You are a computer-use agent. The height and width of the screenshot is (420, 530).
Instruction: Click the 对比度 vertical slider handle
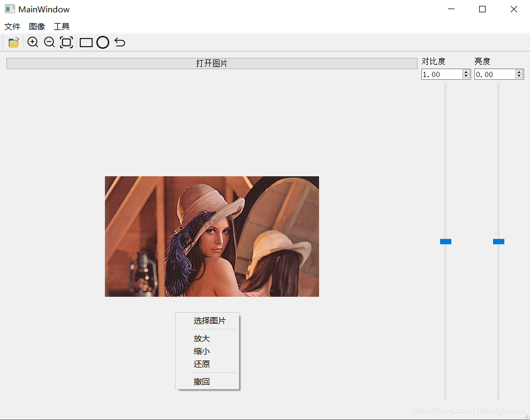(x=445, y=242)
